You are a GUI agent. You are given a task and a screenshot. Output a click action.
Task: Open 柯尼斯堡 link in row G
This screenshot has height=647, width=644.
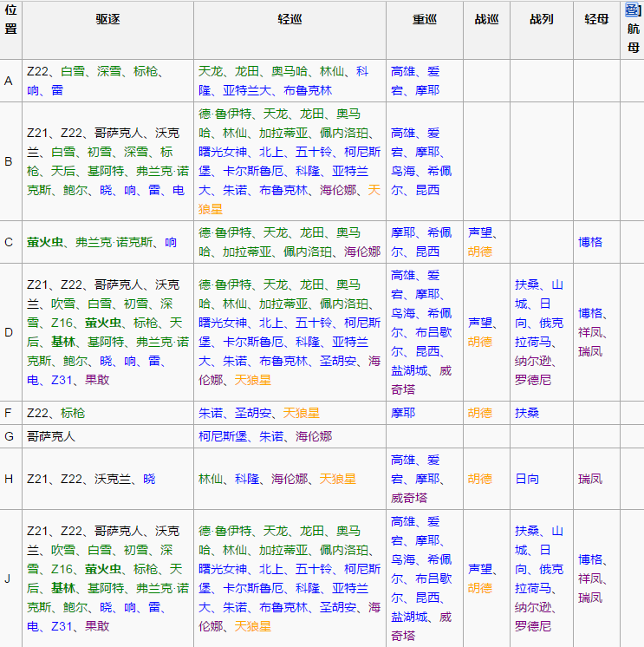[x=223, y=436]
